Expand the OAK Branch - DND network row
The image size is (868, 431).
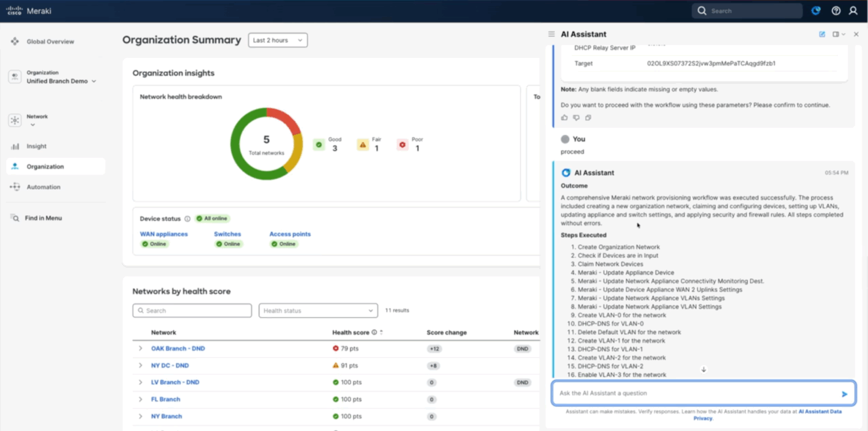click(x=141, y=348)
